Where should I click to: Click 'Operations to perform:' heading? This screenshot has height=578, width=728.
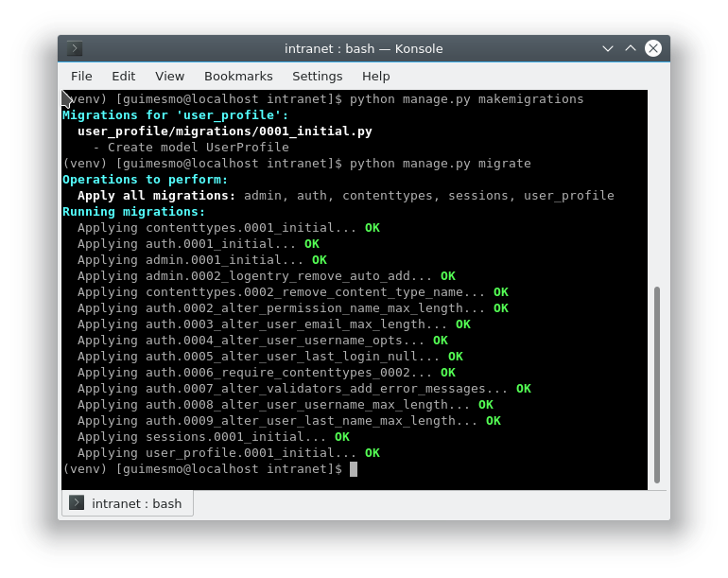click(x=145, y=180)
